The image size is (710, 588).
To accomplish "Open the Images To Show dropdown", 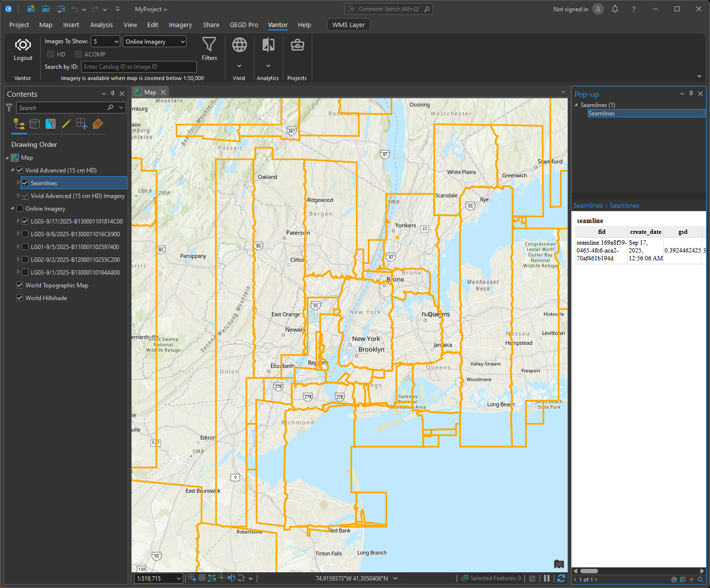I will [106, 42].
